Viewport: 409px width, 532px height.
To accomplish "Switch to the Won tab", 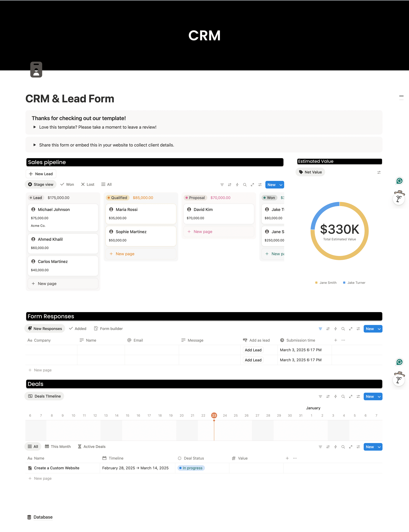I will click(67, 184).
